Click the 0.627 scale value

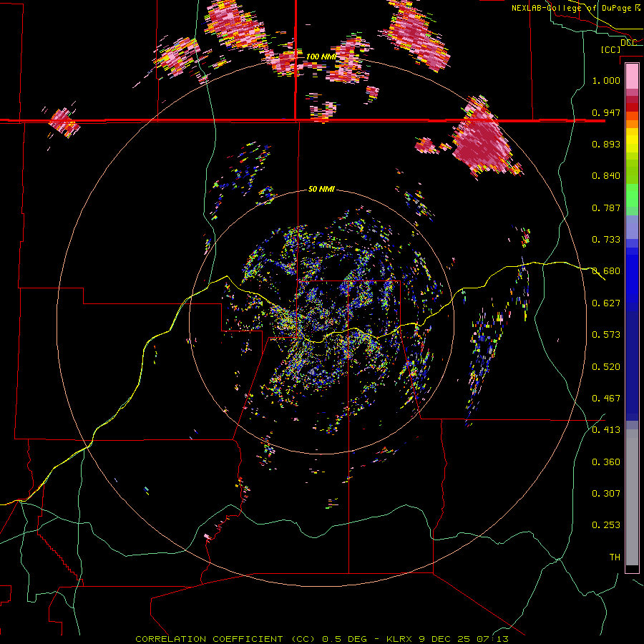coord(606,303)
